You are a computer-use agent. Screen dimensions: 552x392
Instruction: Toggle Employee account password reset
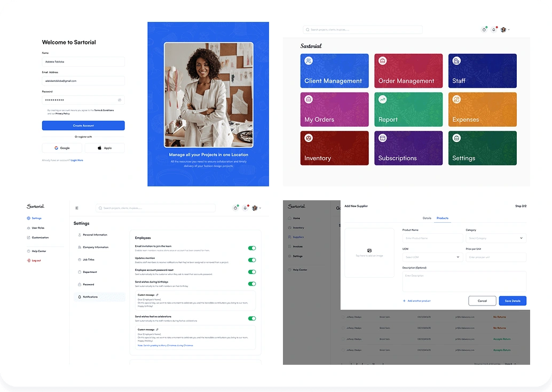pyautogui.click(x=252, y=272)
